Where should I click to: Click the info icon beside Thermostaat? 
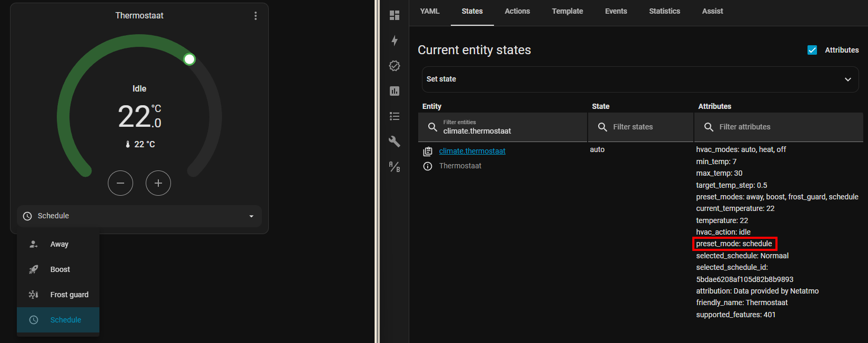tap(428, 166)
